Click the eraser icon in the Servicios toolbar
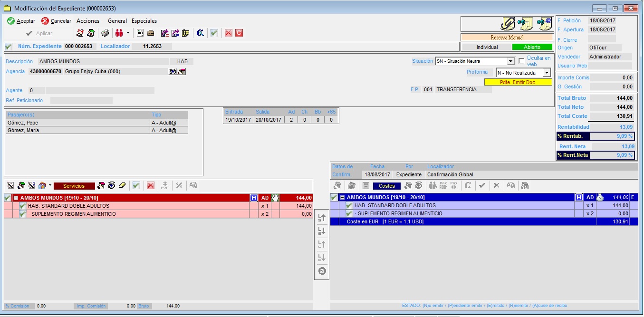The width and height of the screenshot is (644, 317). click(x=122, y=185)
